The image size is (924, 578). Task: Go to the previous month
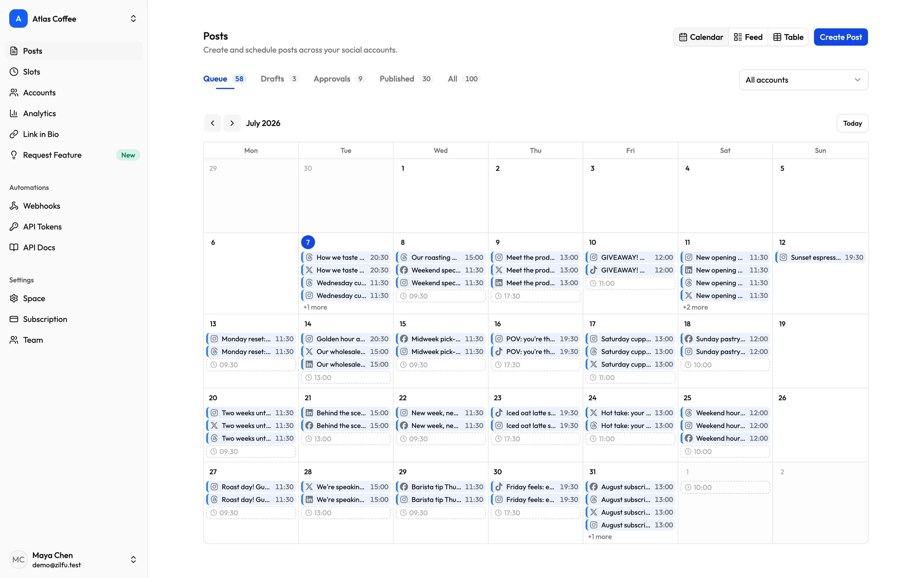click(212, 123)
